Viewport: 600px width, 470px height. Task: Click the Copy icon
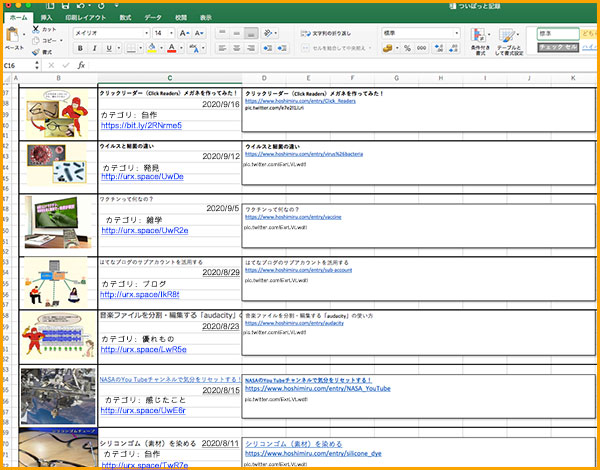[36, 41]
